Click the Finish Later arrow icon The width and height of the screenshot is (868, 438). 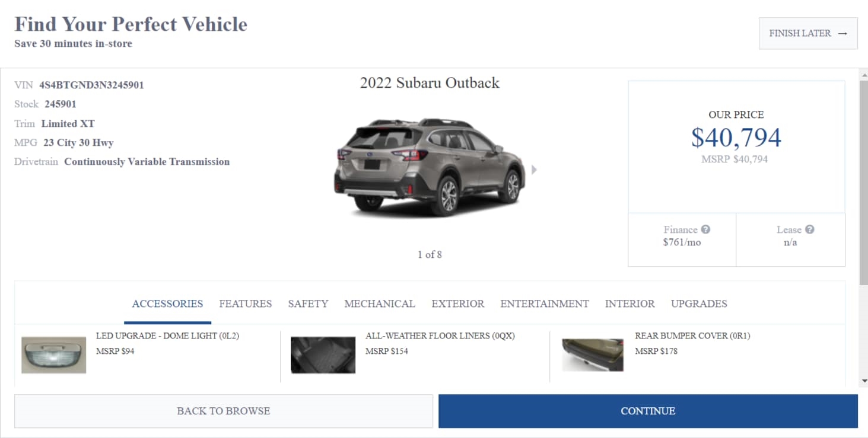pos(842,34)
